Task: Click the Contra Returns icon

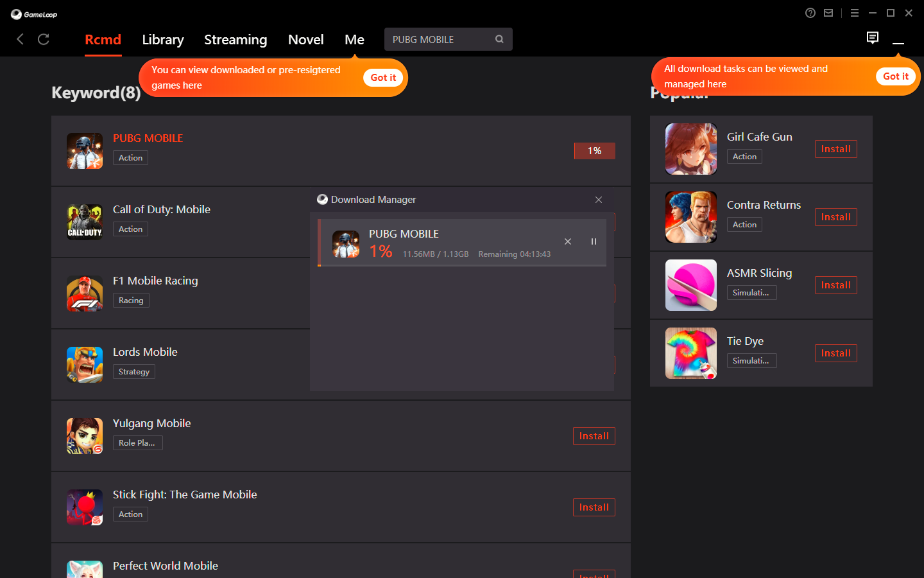Action: [691, 217]
